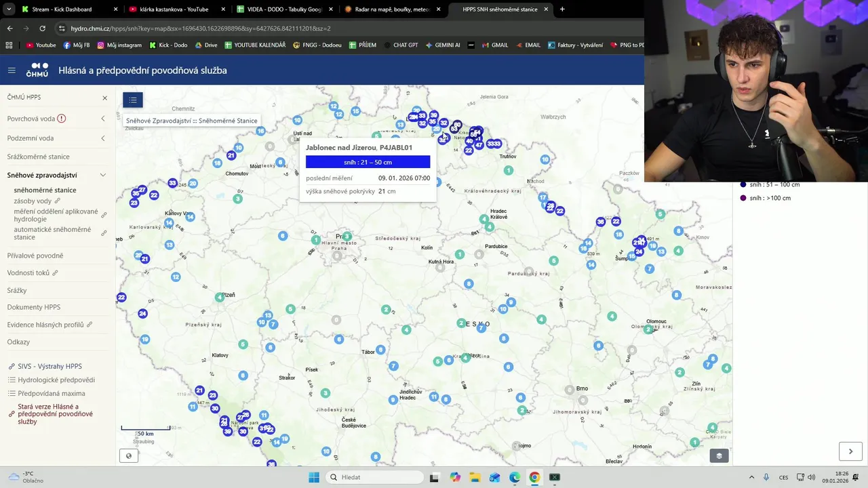This screenshot has width=868, height=488.
Task: Toggle the blue list button on the map
Action: click(x=133, y=100)
